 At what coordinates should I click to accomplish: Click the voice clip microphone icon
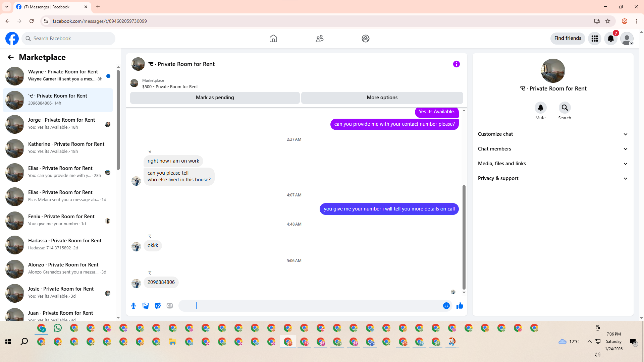133,306
